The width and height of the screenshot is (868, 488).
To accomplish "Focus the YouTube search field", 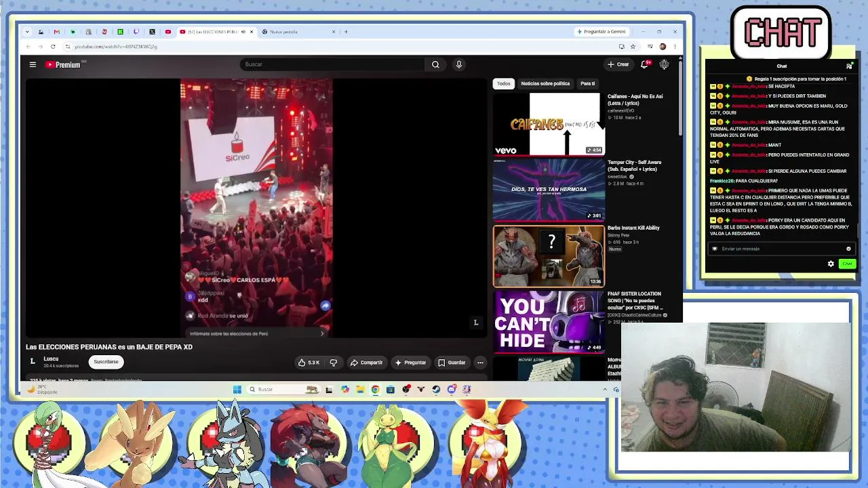I will [332, 64].
